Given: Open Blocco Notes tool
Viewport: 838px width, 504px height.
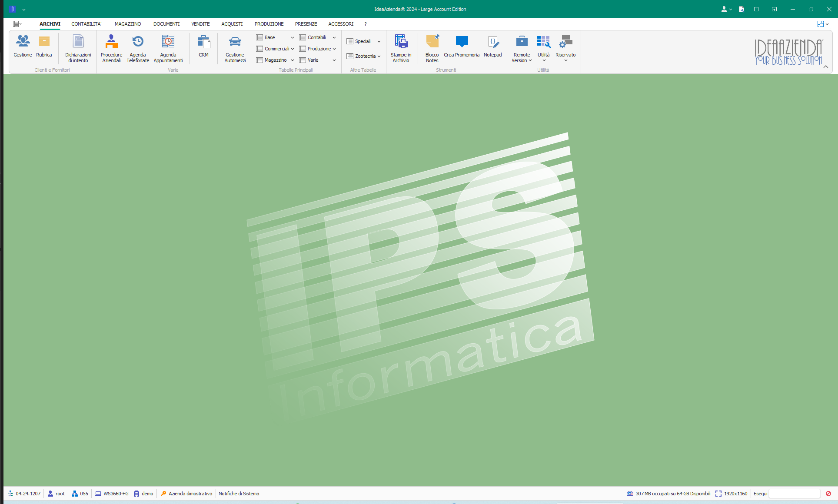Looking at the screenshot, I should pyautogui.click(x=432, y=49).
